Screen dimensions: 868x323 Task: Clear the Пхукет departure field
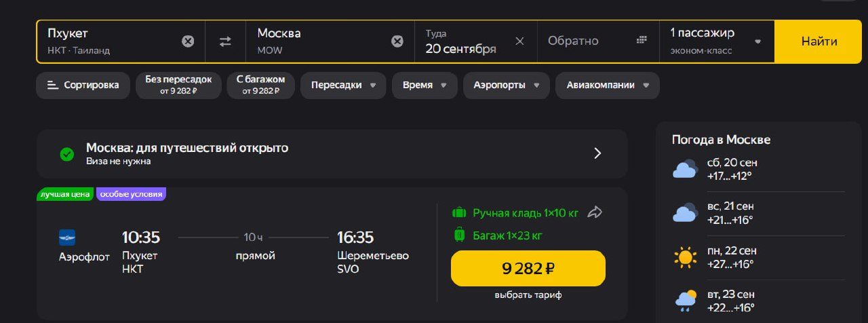188,41
